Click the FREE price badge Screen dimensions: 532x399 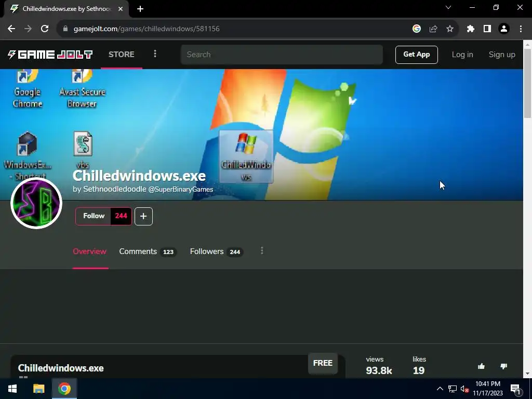323,363
